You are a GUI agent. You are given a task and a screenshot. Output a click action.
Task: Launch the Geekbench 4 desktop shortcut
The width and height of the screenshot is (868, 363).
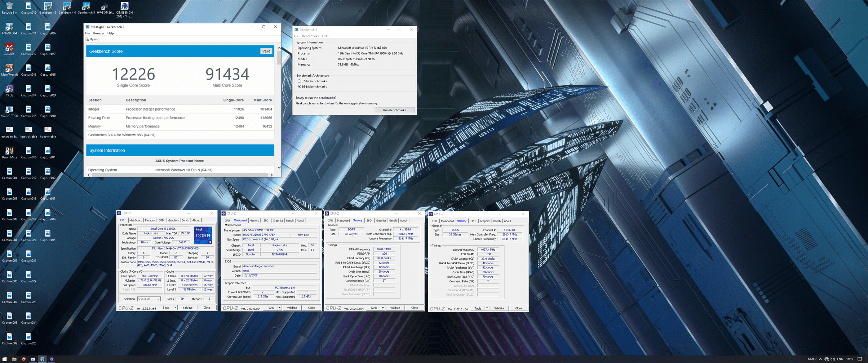(67, 8)
